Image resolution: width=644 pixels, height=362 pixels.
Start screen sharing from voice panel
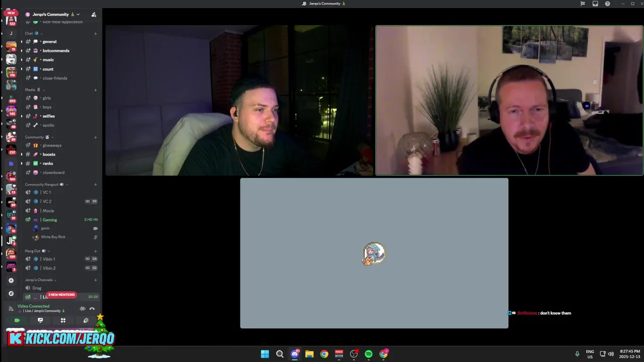pos(40,320)
